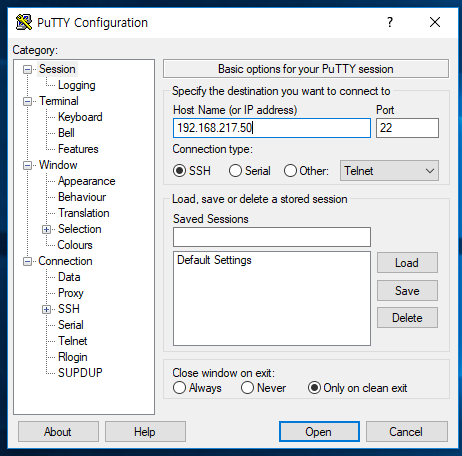Open the Telnet category in the tree
Image resolution: width=462 pixels, height=456 pixels.
click(x=73, y=341)
